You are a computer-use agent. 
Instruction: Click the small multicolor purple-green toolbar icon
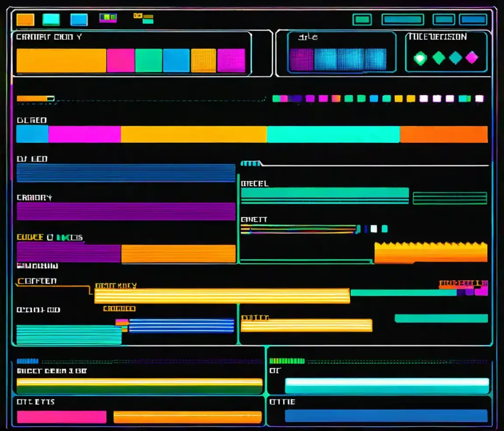108,18
